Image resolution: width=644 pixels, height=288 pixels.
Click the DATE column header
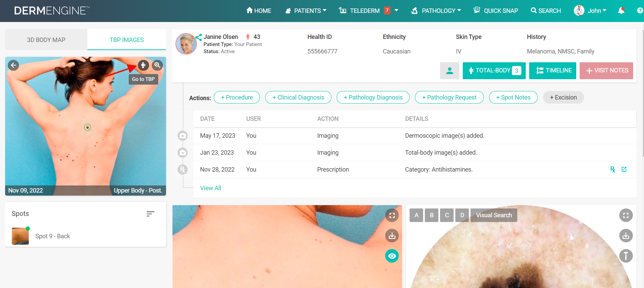(x=207, y=119)
